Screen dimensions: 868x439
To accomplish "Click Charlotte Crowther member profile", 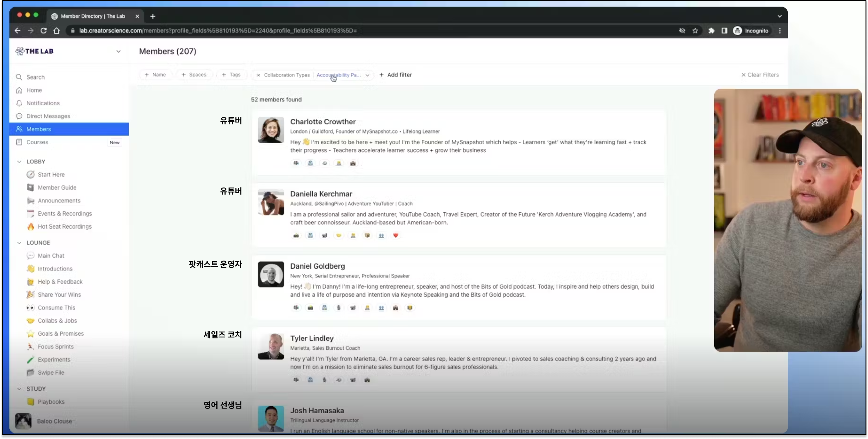I will 323,121.
